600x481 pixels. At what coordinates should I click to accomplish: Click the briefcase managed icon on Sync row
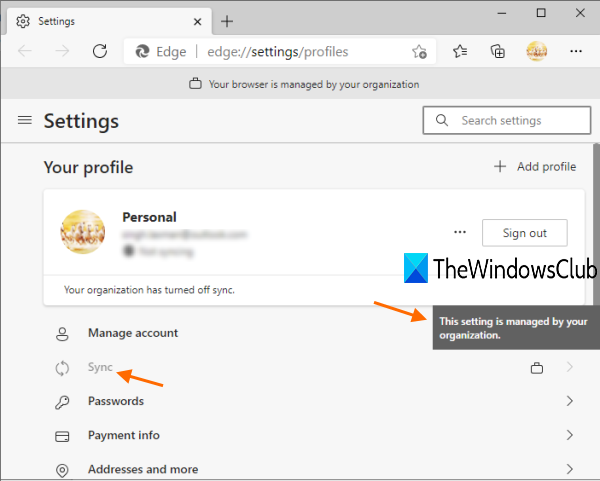click(536, 368)
